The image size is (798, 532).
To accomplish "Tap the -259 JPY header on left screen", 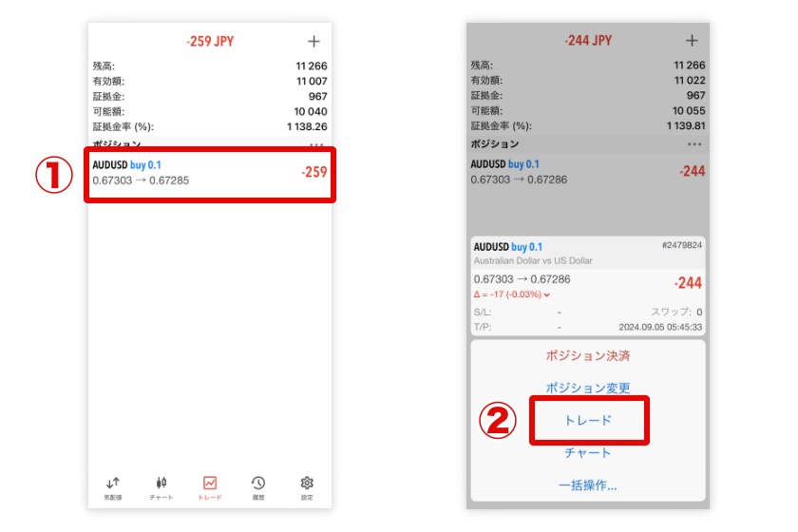I will [210, 42].
